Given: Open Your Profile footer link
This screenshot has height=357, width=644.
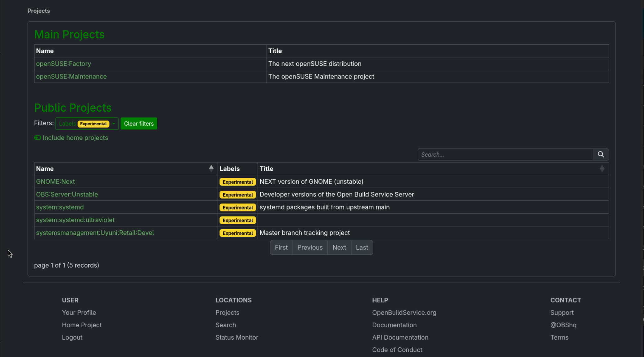Looking at the screenshot, I should click(79, 313).
